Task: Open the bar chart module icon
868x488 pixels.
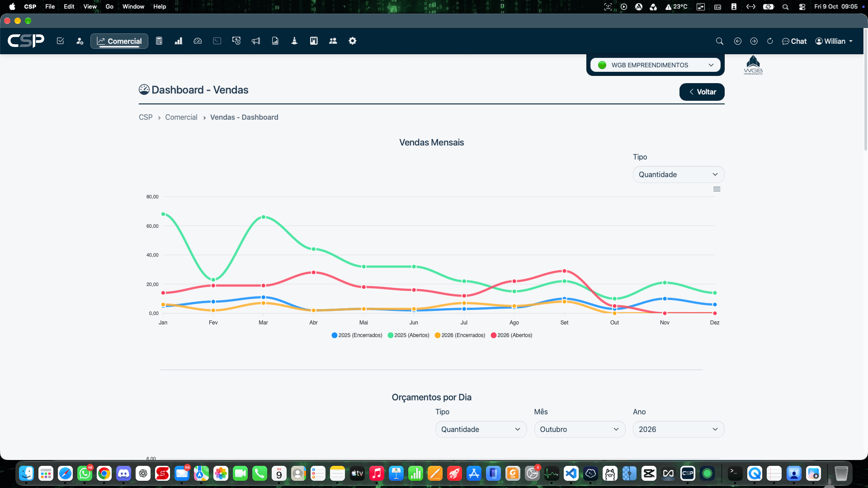Action: (x=179, y=41)
